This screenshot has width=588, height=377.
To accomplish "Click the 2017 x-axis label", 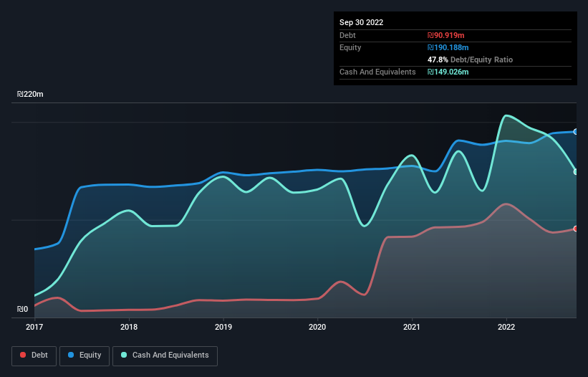I will (x=34, y=327).
